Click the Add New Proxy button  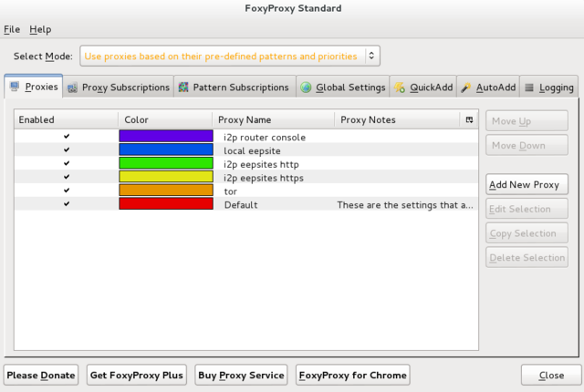click(x=527, y=184)
